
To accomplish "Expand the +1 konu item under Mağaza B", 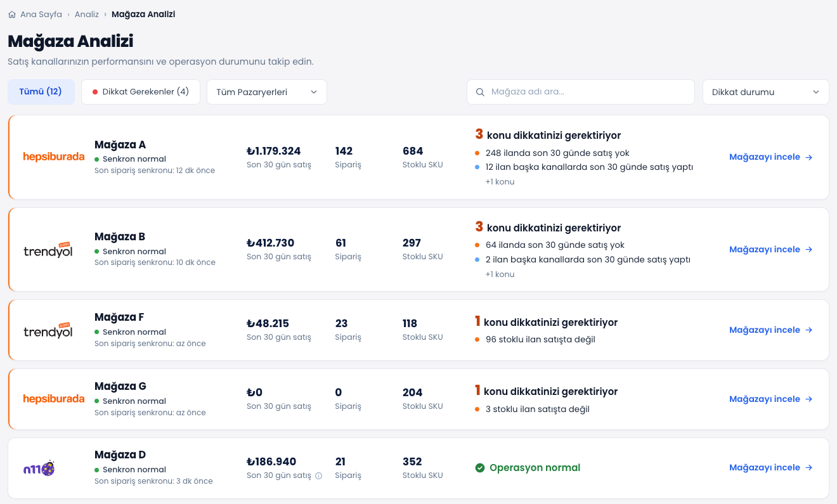I will 500,275.
